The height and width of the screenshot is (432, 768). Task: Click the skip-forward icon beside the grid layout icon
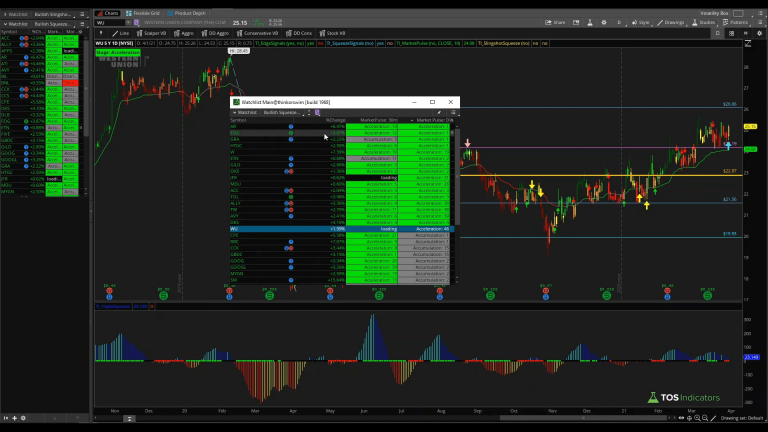pos(746,33)
